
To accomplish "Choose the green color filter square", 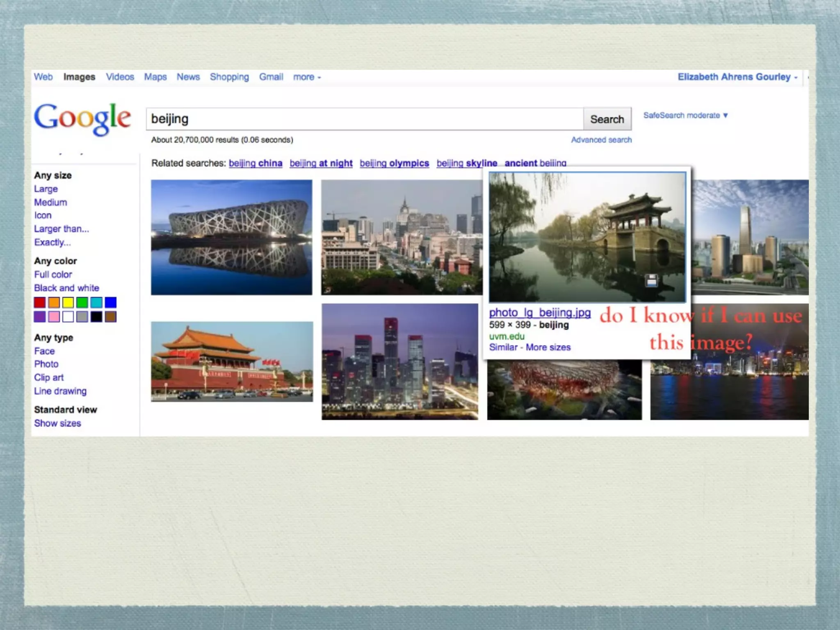I will tap(82, 303).
